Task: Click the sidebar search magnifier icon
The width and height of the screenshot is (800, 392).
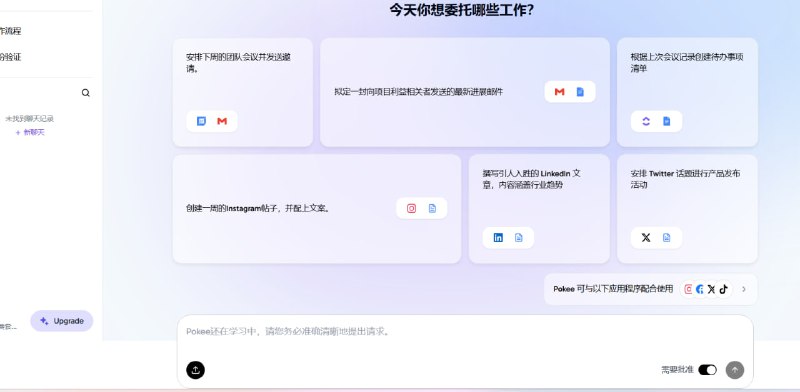Action: coord(86,93)
